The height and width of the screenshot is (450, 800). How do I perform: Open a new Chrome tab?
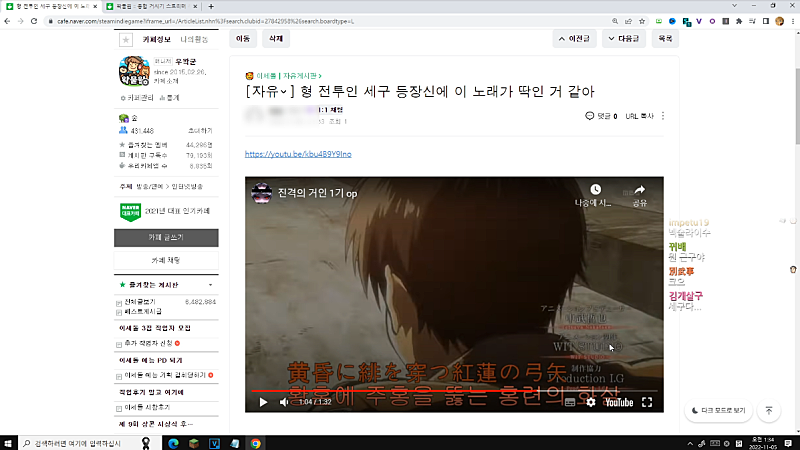point(211,6)
